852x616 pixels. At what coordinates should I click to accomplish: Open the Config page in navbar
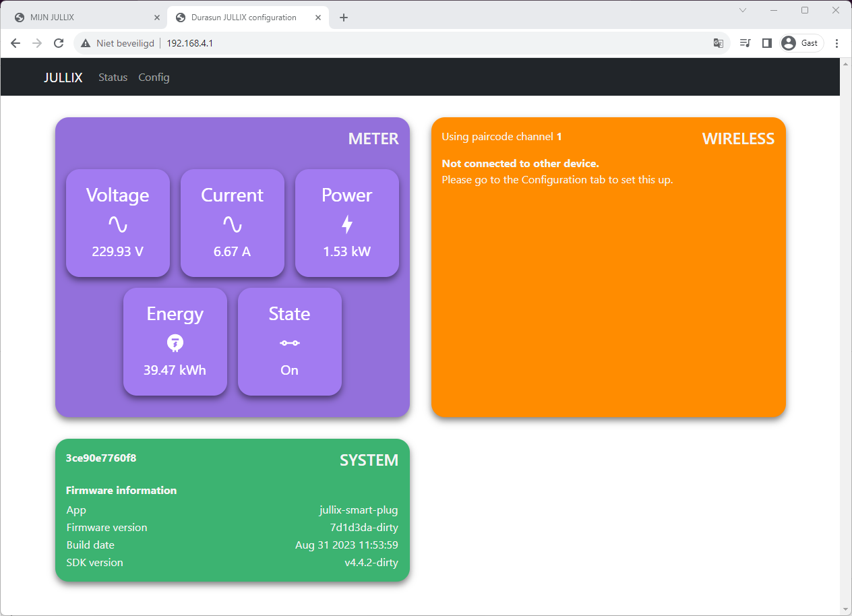click(154, 78)
